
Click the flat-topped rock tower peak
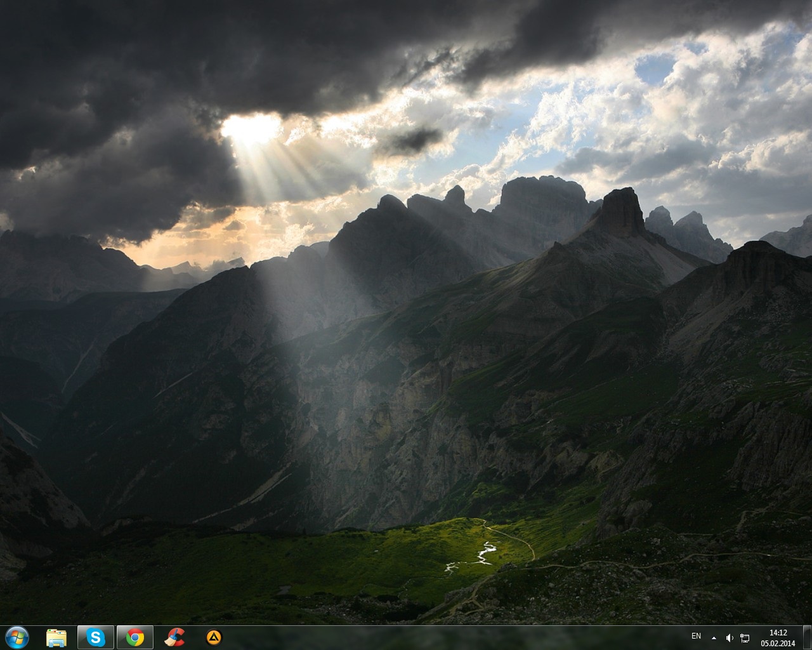pyautogui.click(x=620, y=211)
